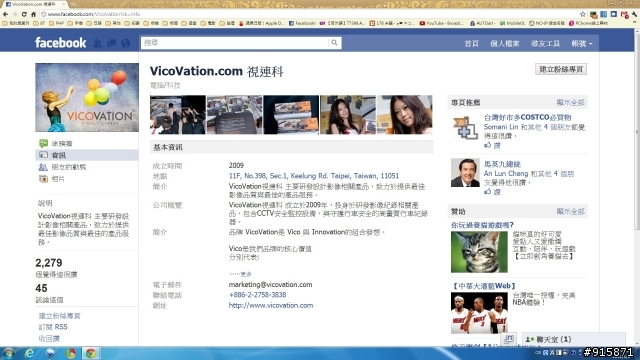Open 台灣好市多COSTCO必買物 page link
The height and width of the screenshot is (360, 640).
[527, 118]
